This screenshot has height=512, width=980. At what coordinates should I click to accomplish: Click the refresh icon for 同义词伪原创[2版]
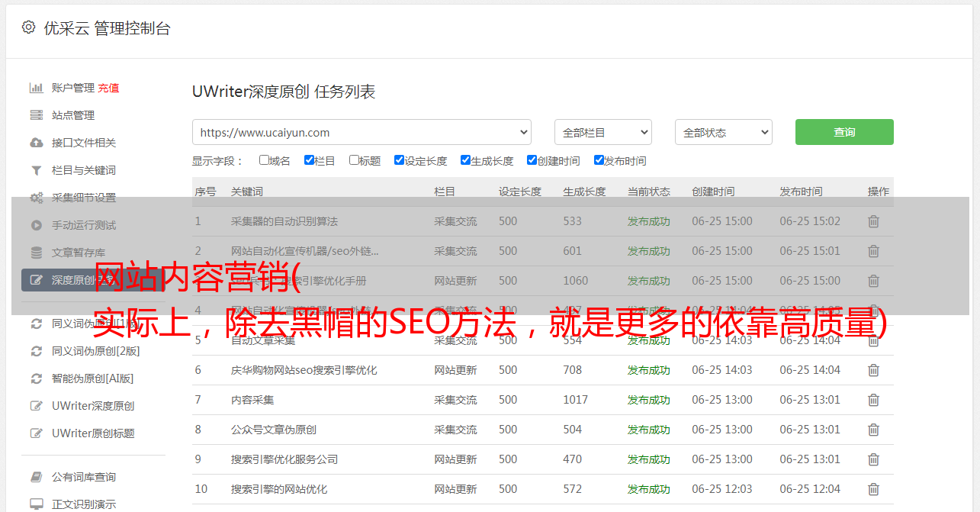click(x=36, y=351)
